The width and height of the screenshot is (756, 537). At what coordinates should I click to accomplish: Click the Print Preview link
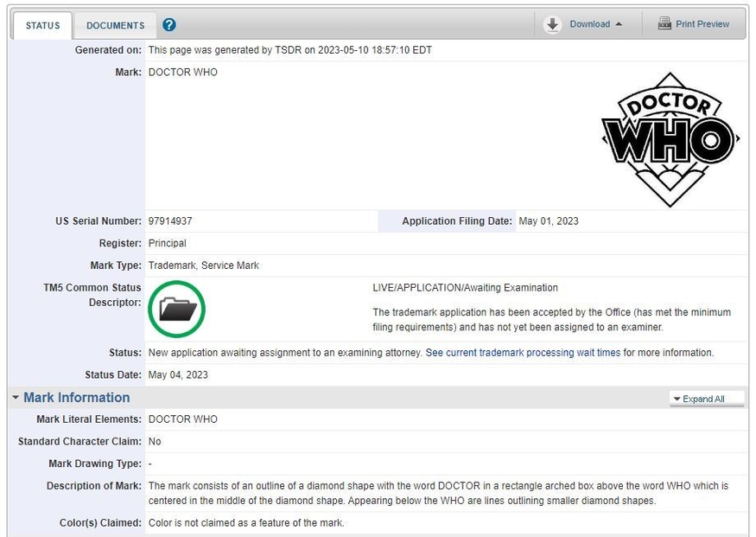pyautogui.click(x=702, y=24)
